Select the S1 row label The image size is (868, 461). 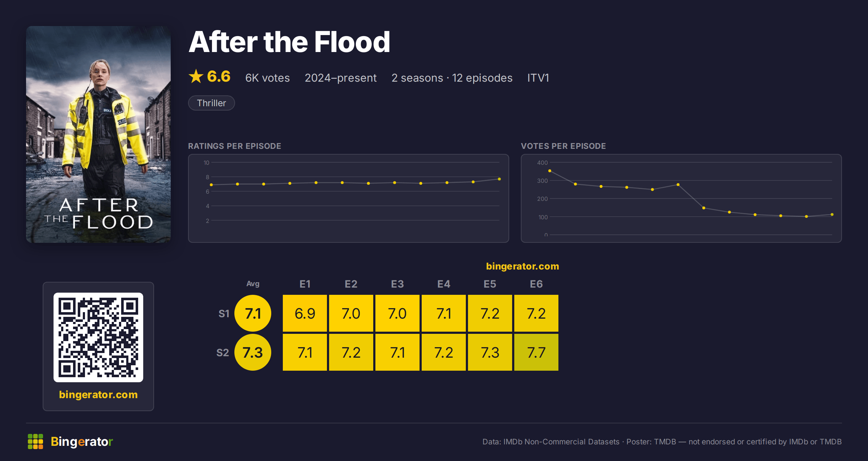point(224,314)
